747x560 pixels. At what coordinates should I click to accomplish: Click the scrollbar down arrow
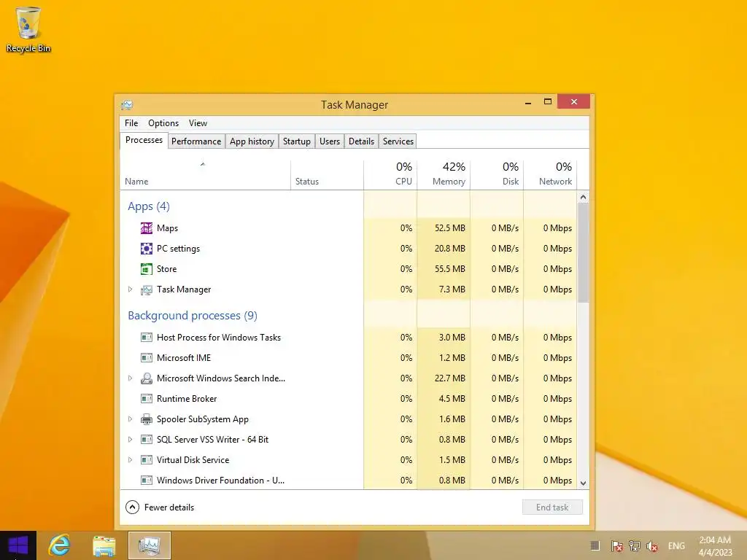point(583,483)
